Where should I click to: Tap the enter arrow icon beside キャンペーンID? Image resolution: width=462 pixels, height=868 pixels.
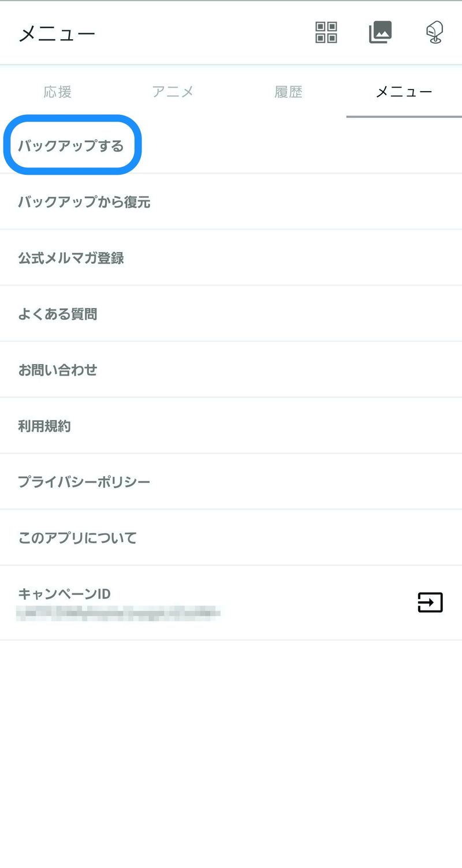tap(430, 603)
